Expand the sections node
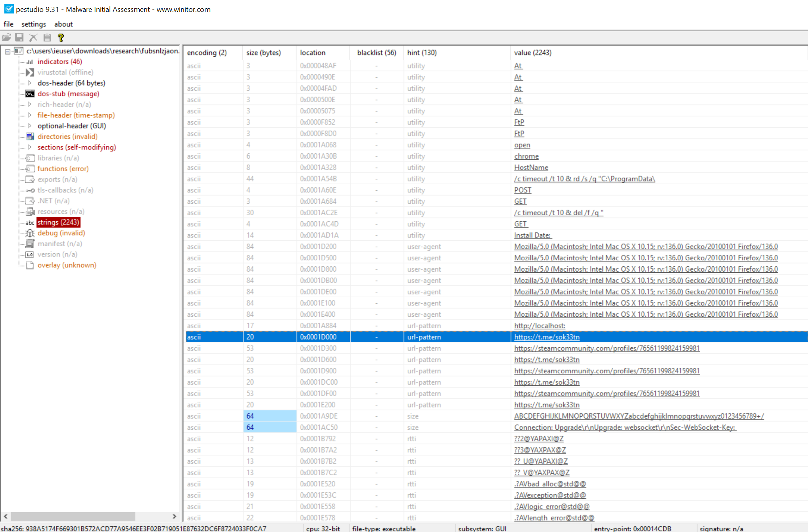 pyautogui.click(x=30, y=147)
